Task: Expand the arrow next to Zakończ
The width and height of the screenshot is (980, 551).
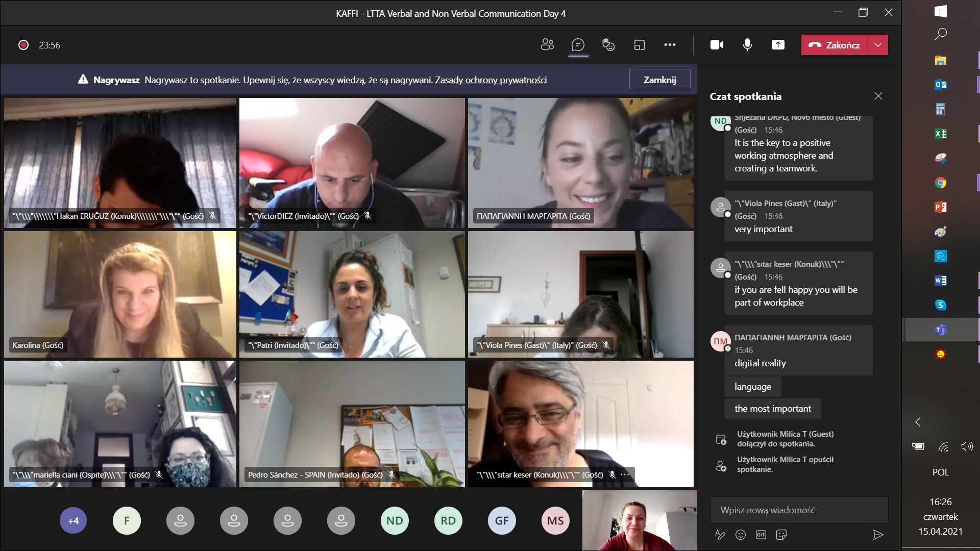Action: (878, 45)
